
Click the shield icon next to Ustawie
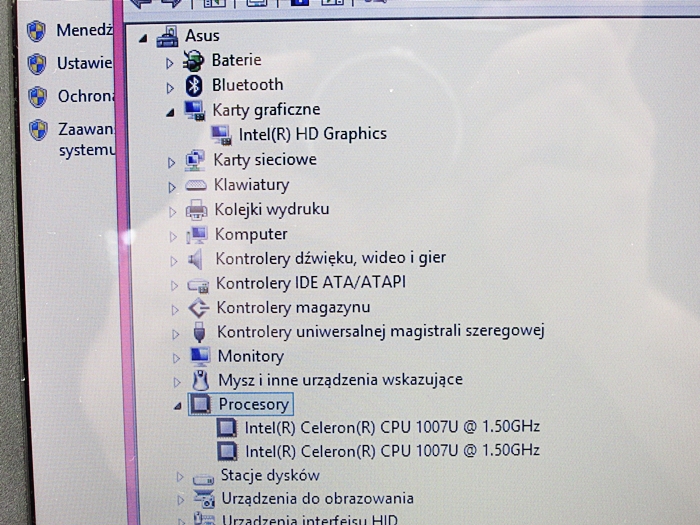pos(37,64)
